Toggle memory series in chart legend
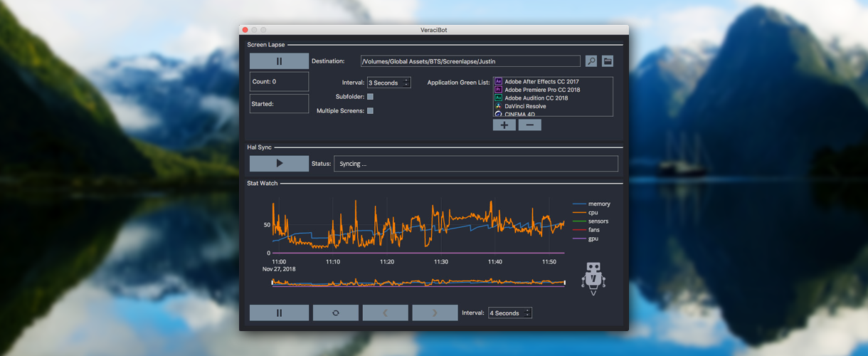This screenshot has width=868, height=356. pos(591,204)
